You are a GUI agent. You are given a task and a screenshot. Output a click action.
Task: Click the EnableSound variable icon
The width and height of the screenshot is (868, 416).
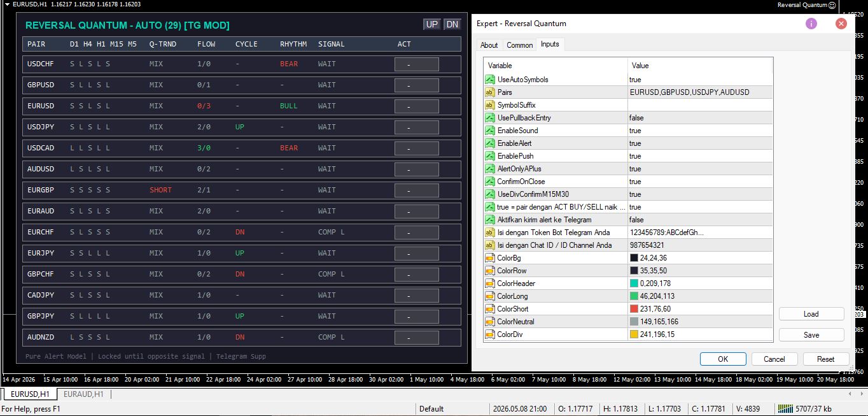(490, 131)
